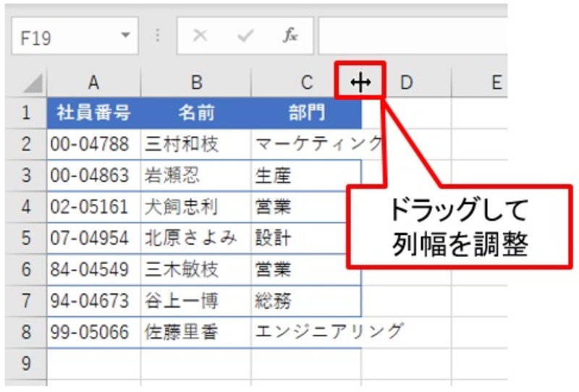
Task: Click the 部門 header cell
Action: [x=306, y=113]
